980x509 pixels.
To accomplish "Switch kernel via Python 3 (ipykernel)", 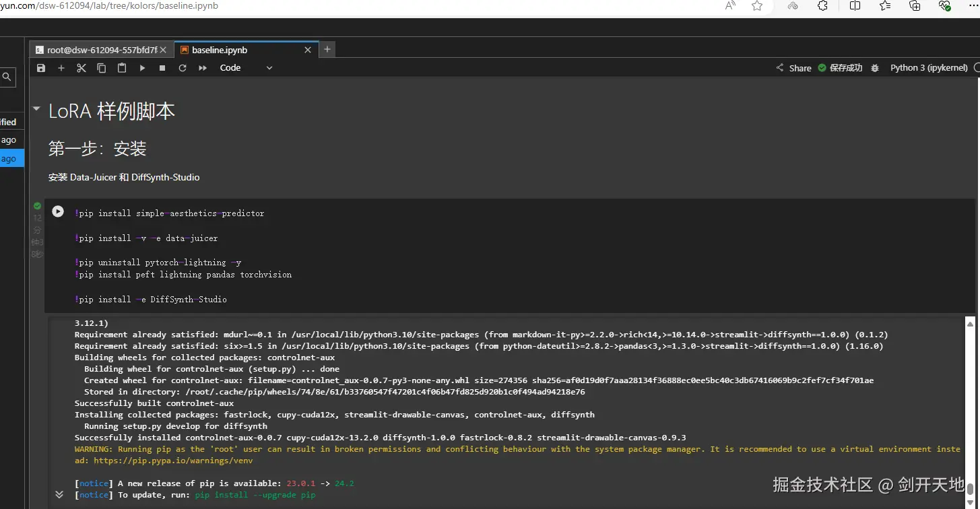I will [929, 68].
